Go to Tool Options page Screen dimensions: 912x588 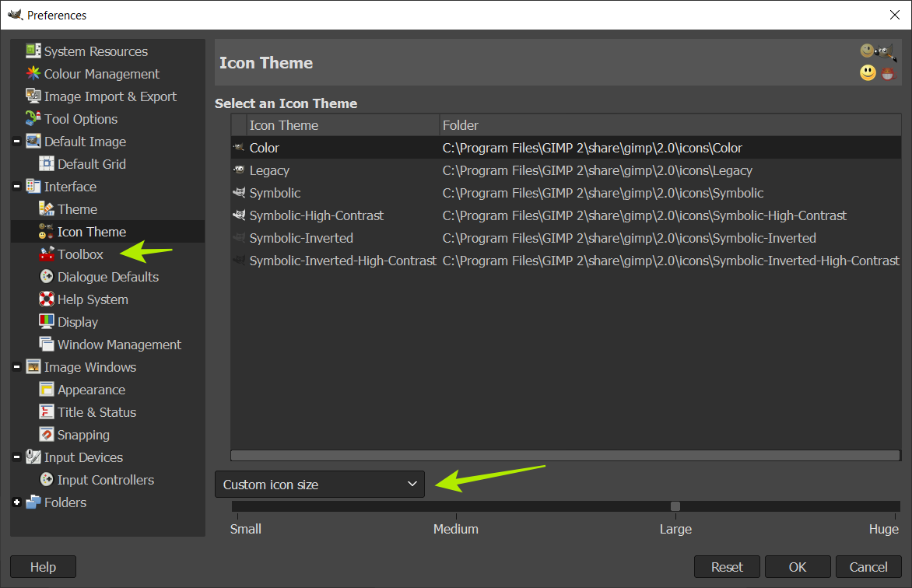pyautogui.click(x=80, y=119)
